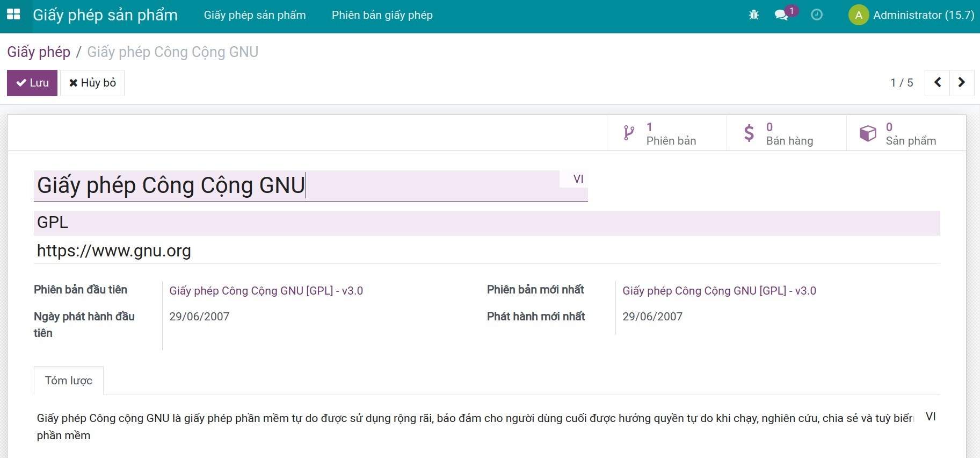Open Giấy phép breadcrumb link
The height and width of the screenshot is (458, 980).
[39, 52]
